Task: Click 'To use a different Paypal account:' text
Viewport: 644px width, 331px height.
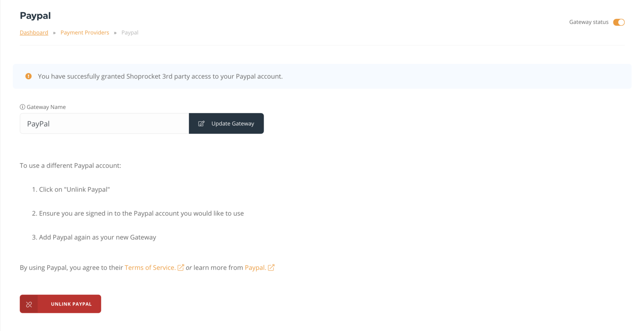Action: 70,165
